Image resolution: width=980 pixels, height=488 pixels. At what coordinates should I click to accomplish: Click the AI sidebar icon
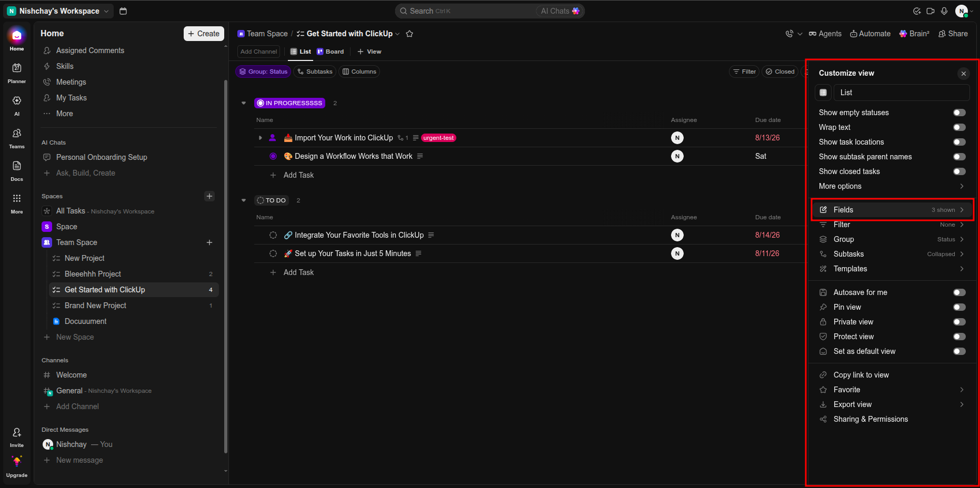(x=17, y=106)
